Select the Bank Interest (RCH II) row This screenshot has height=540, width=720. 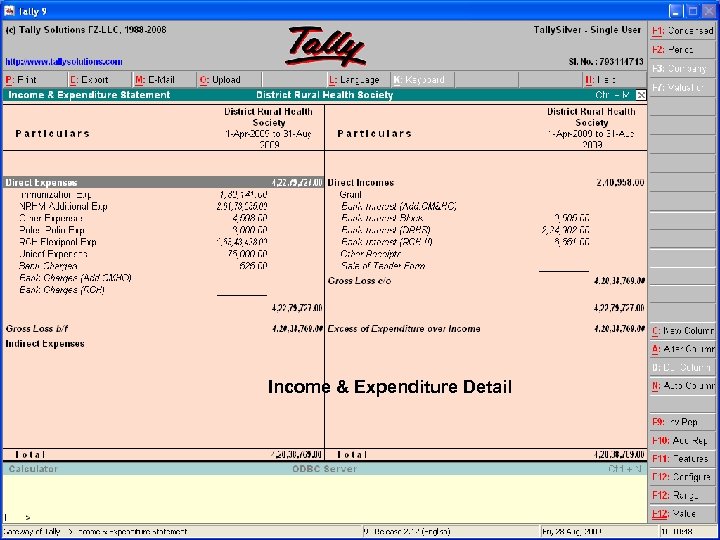click(465, 242)
